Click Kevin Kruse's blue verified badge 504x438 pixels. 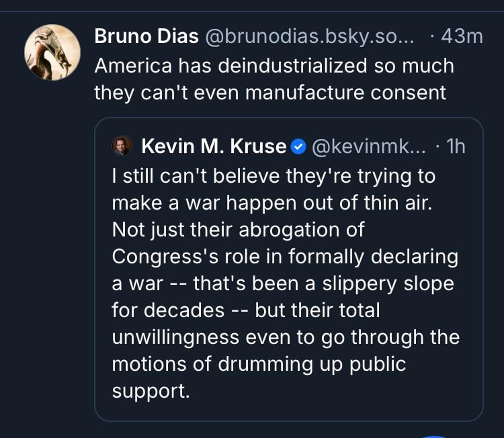298,146
